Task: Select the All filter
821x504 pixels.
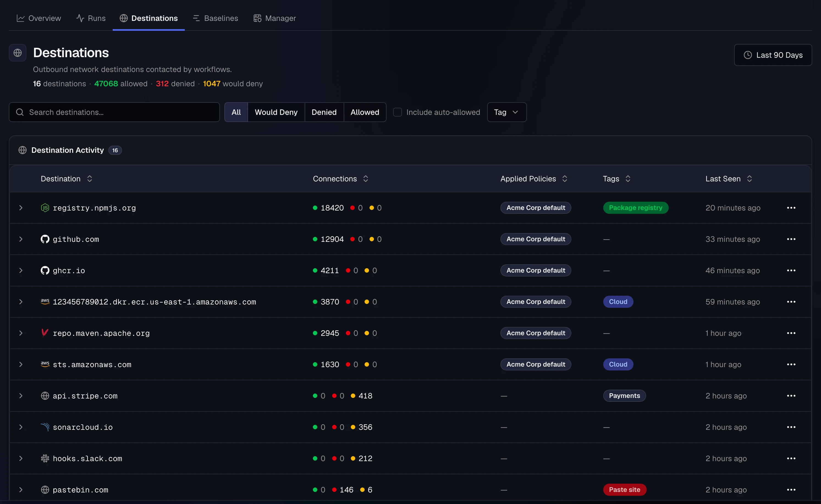Action: 236,112
